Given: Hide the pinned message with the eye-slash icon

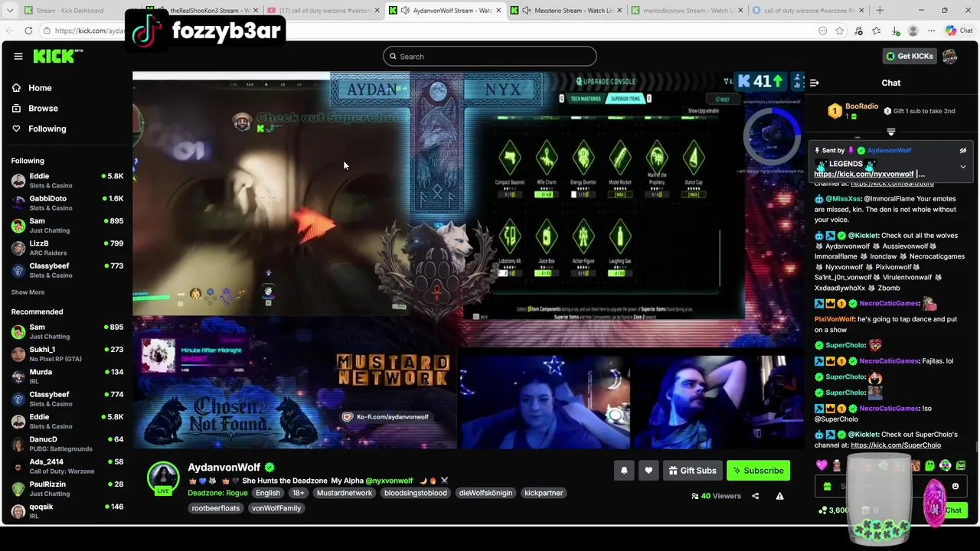Looking at the screenshot, I should 963,151.
